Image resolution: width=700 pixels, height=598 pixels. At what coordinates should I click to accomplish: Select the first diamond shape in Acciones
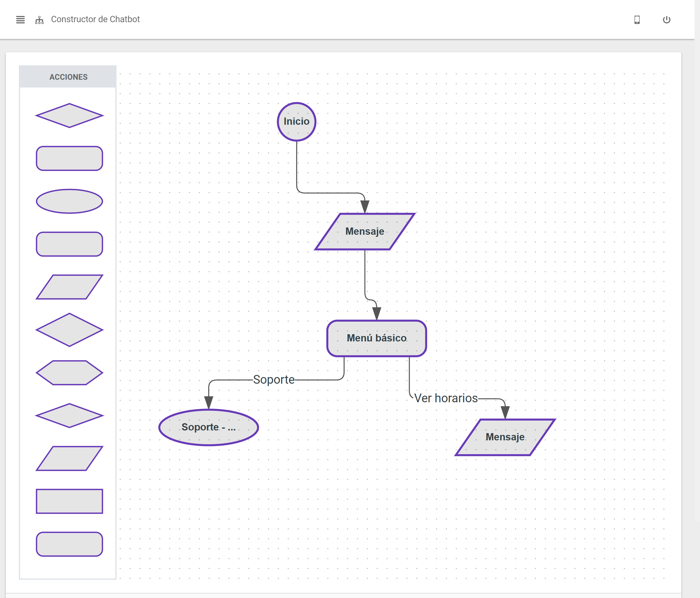click(69, 115)
